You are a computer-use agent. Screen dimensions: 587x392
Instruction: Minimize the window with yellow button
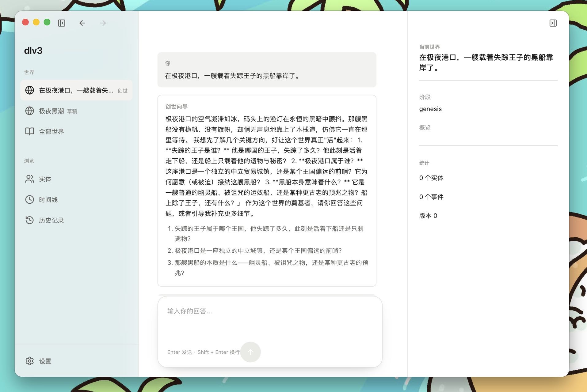tap(36, 22)
